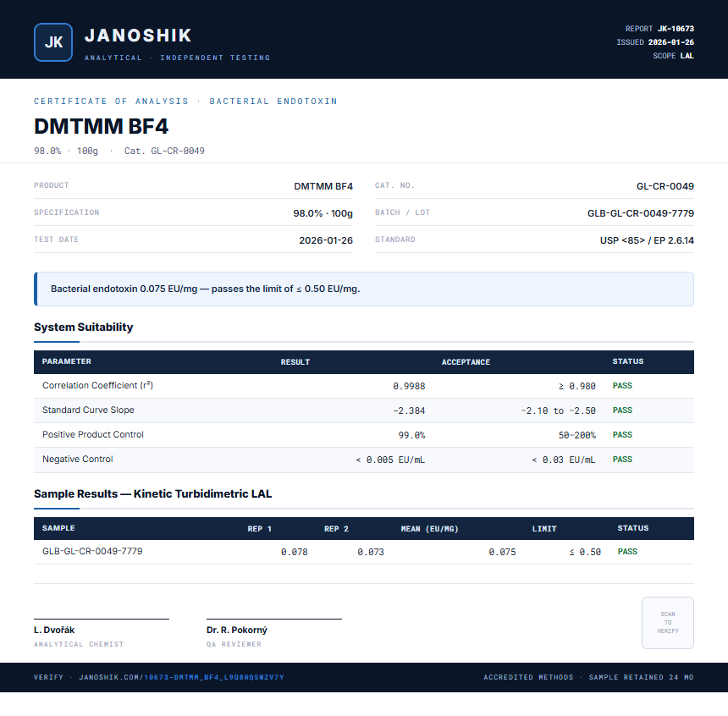728x716 pixels.
Task: Click the ACCEPTANCE column header
Action: tap(466, 362)
